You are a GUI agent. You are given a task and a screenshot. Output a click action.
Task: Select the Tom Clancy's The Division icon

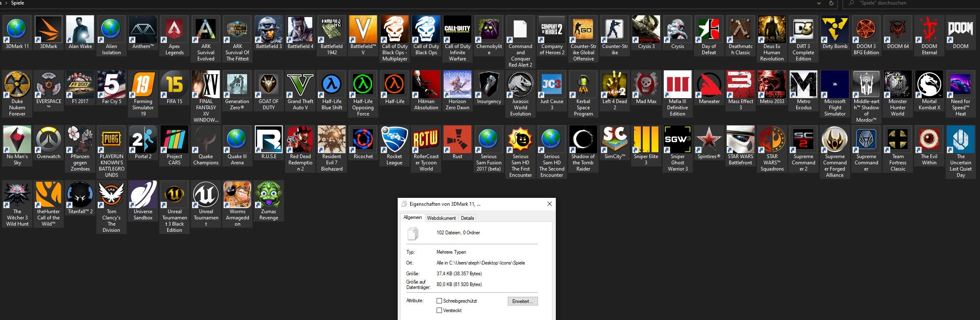click(111, 207)
